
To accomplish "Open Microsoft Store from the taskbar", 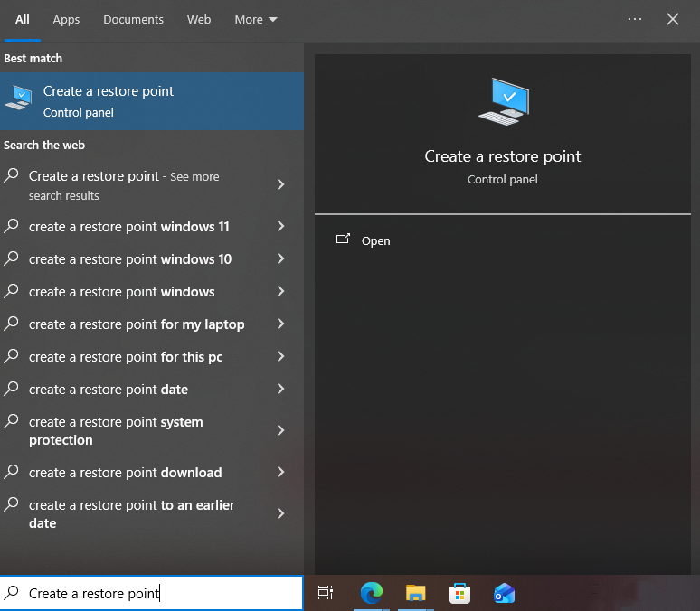I will point(459,593).
